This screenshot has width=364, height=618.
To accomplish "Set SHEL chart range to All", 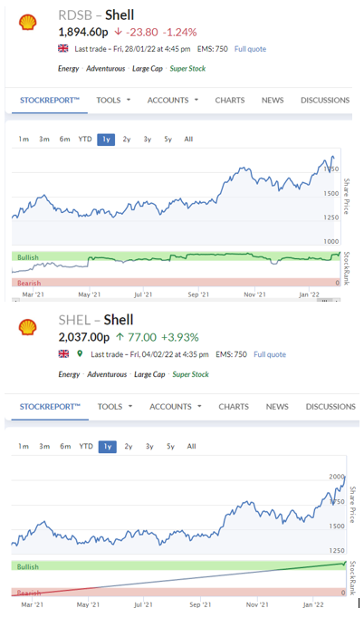I will (191, 446).
